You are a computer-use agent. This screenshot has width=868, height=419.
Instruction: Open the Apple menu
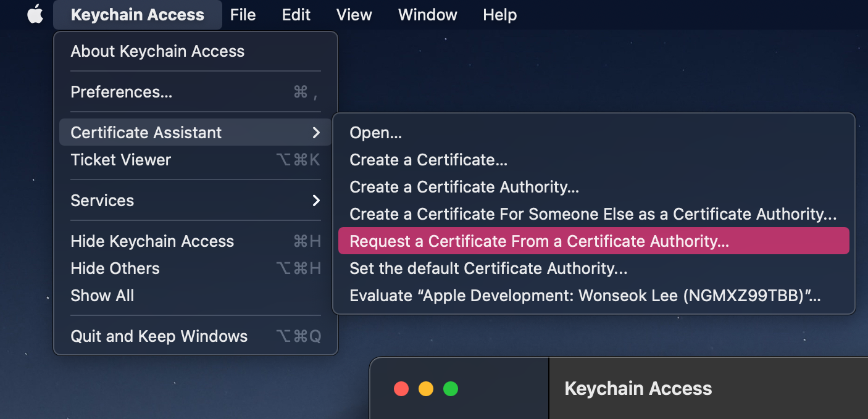[35, 15]
